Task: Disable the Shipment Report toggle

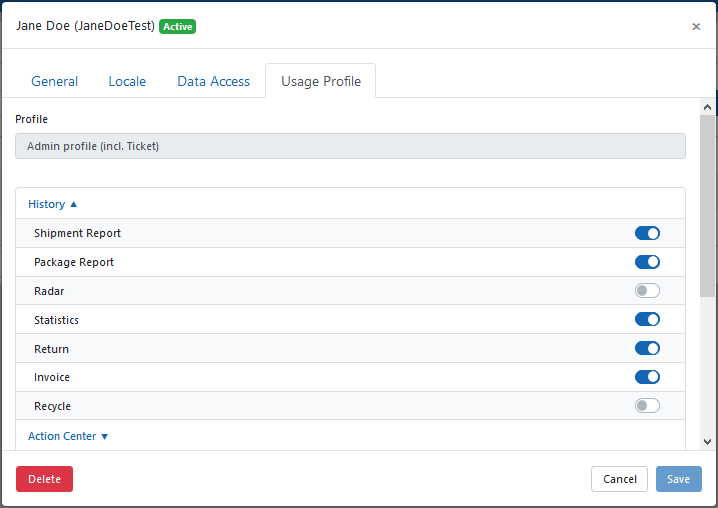Action: [x=647, y=233]
